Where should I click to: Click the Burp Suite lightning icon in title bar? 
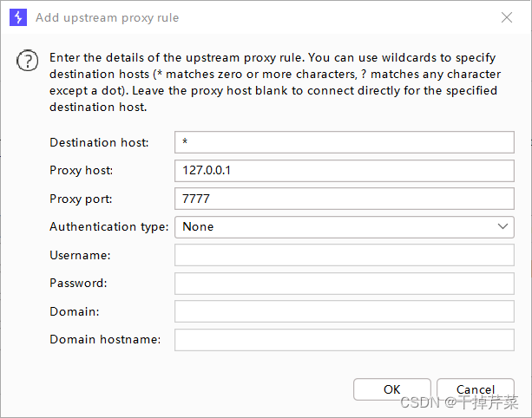[x=17, y=17]
